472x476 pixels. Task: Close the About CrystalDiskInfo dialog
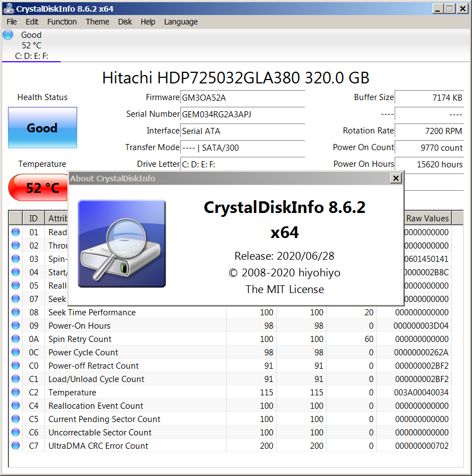pyautogui.click(x=396, y=178)
